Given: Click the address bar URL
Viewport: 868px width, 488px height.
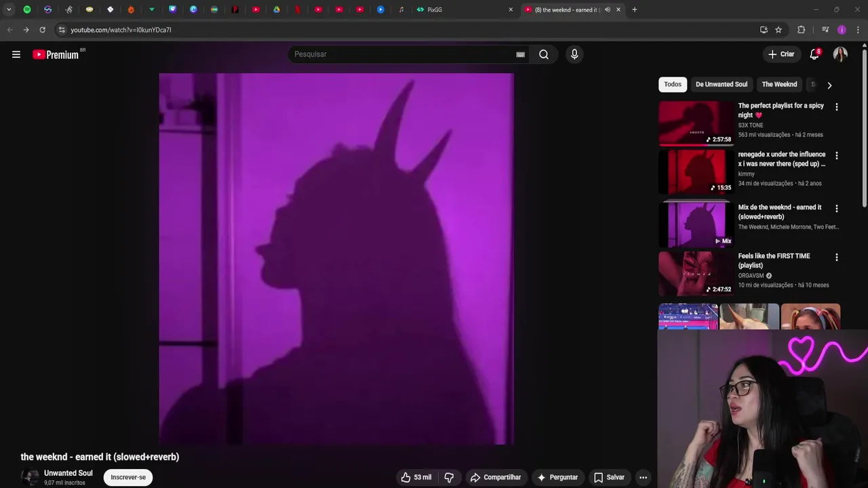Looking at the screenshot, I should pos(121,30).
